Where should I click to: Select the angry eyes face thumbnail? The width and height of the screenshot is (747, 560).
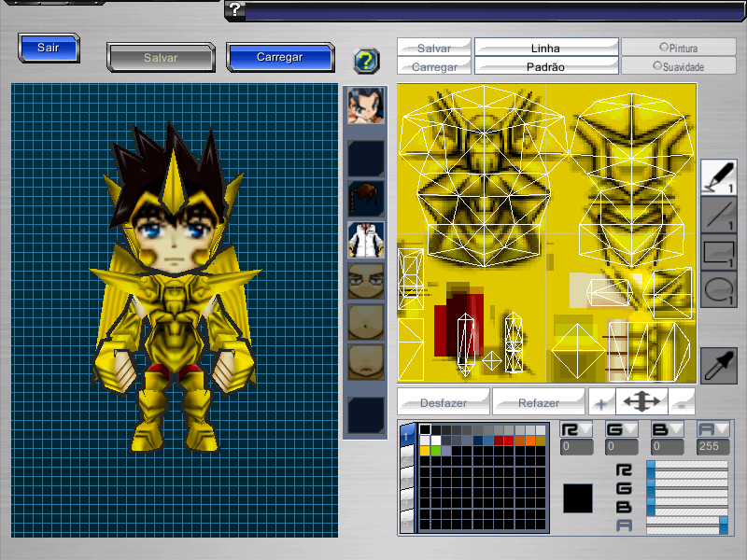pos(366,281)
